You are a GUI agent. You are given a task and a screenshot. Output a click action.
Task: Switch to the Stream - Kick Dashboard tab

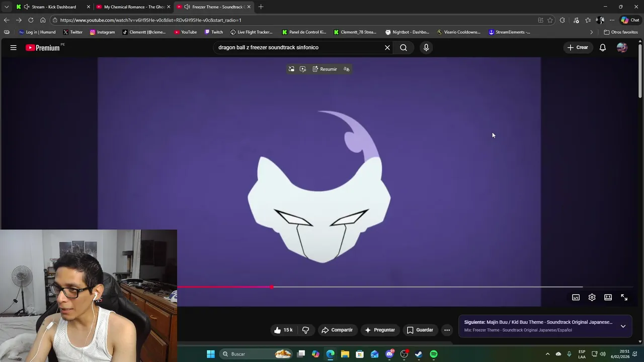[x=52, y=7]
